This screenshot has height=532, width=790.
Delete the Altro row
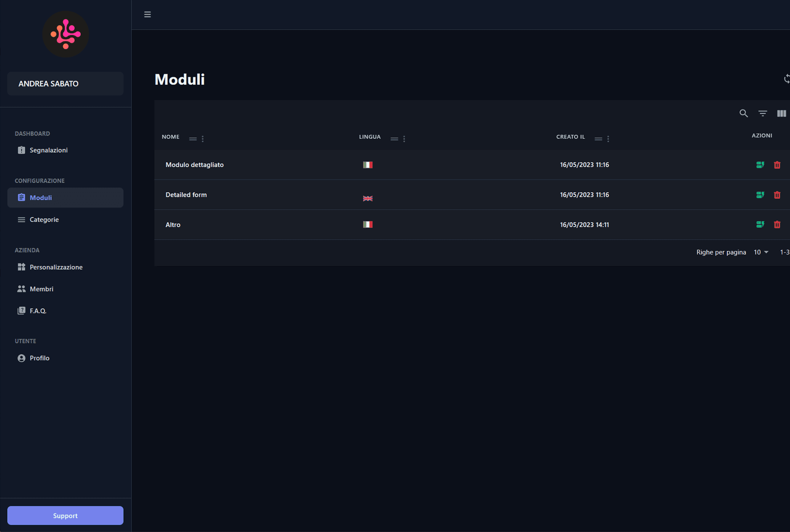tap(777, 225)
